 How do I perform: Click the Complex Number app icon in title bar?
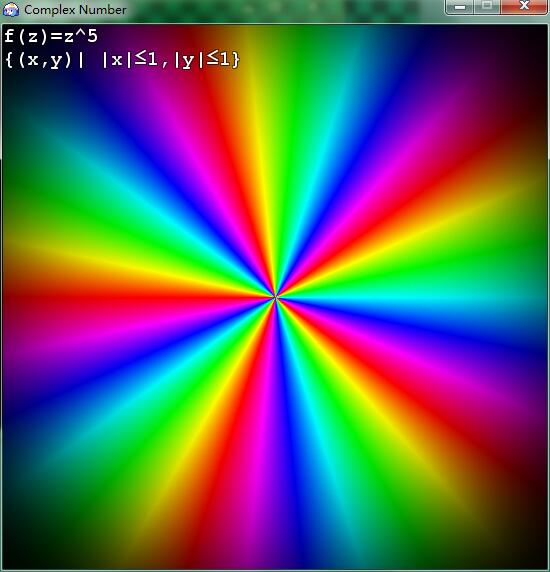11,9
